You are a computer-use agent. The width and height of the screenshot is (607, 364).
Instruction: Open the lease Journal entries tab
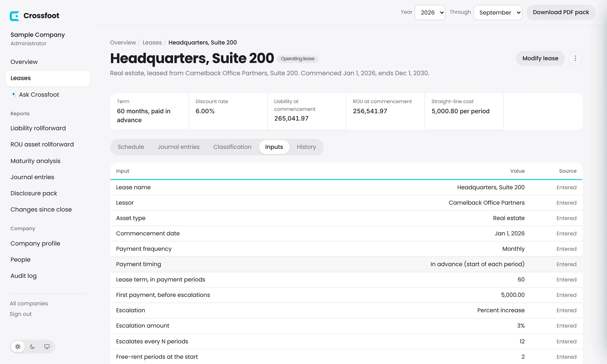(x=179, y=147)
